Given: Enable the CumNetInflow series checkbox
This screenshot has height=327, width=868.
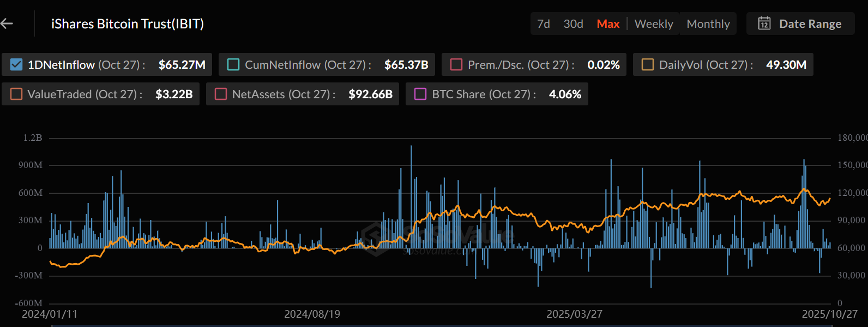Looking at the screenshot, I should click(x=233, y=65).
